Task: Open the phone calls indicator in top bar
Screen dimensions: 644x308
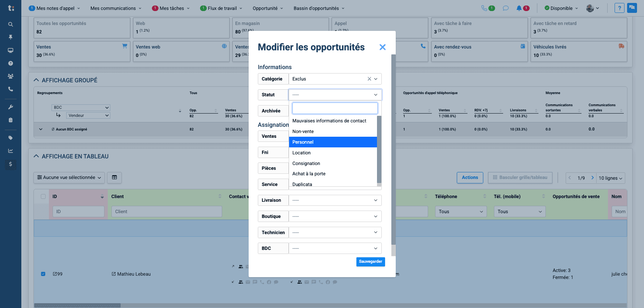Action: [x=488, y=8]
